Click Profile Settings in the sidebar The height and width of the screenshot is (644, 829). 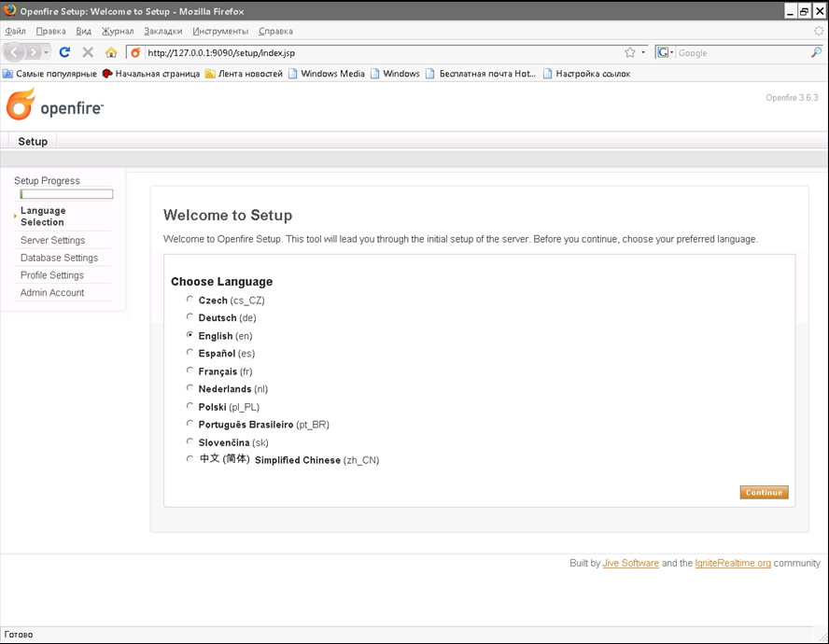pyautogui.click(x=52, y=275)
